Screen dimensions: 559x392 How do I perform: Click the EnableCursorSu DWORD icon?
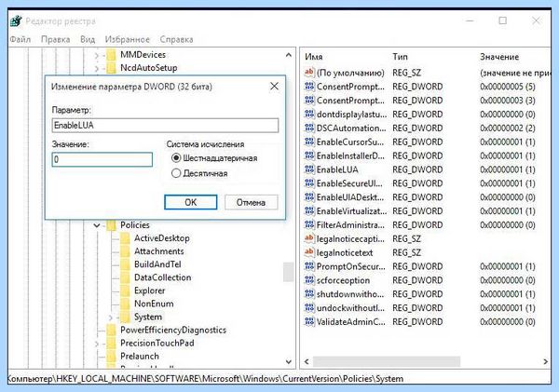[x=309, y=142]
